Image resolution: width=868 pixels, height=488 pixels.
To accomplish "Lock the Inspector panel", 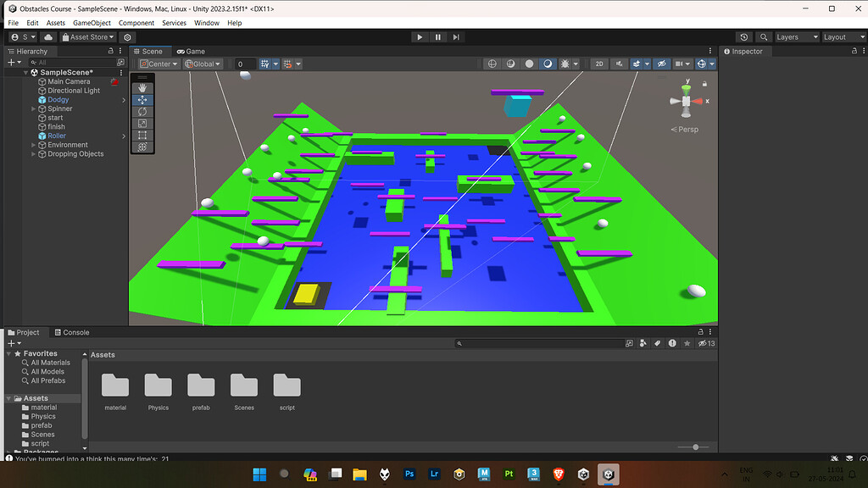I will pyautogui.click(x=854, y=51).
